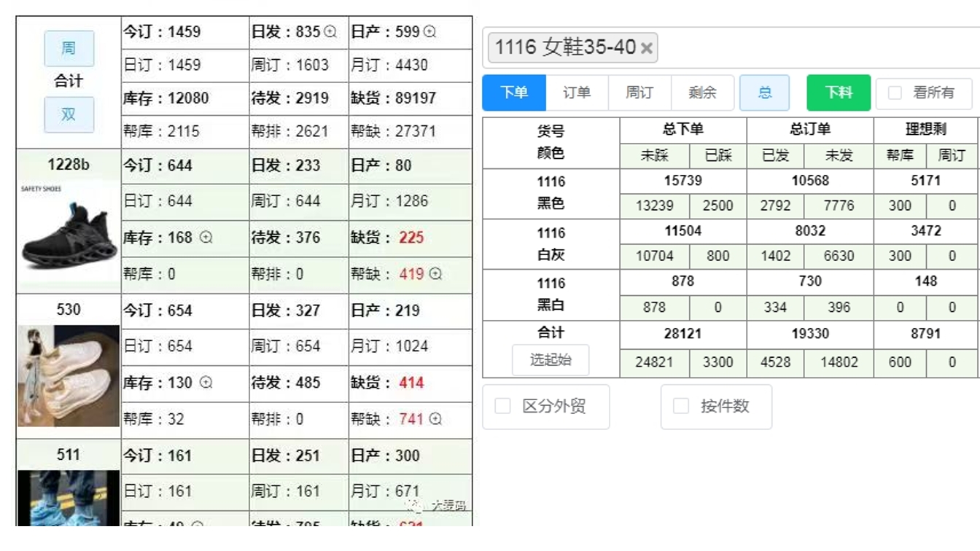Click magnifier icon beside 库存 130

coord(206,383)
